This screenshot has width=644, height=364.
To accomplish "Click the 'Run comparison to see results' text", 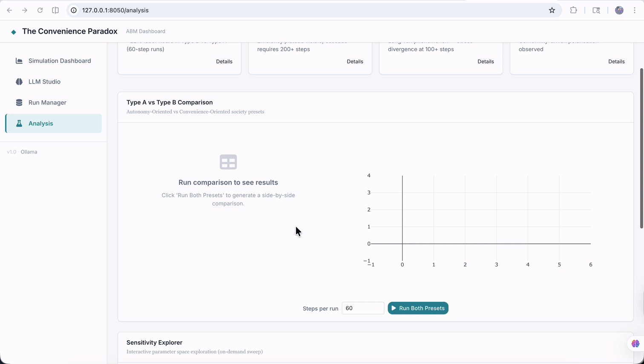I will (228, 182).
